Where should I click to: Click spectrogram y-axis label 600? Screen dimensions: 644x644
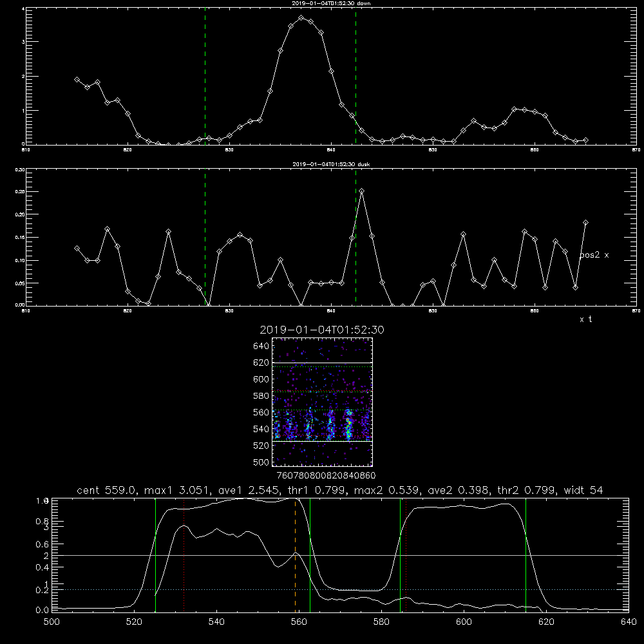[x=261, y=379]
